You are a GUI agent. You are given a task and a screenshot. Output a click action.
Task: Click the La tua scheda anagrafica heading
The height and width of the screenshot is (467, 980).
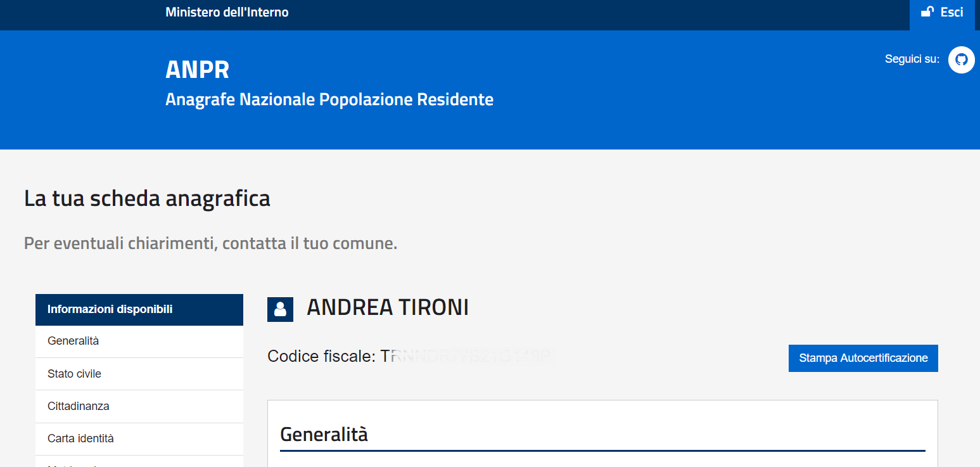coord(147,198)
